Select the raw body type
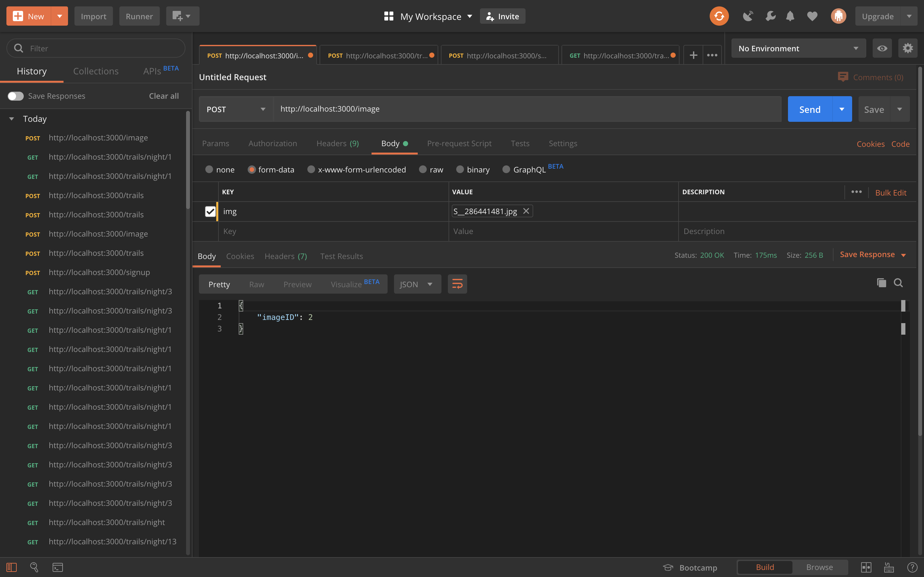Screen dimensions: 924x577 coord(423,170)
